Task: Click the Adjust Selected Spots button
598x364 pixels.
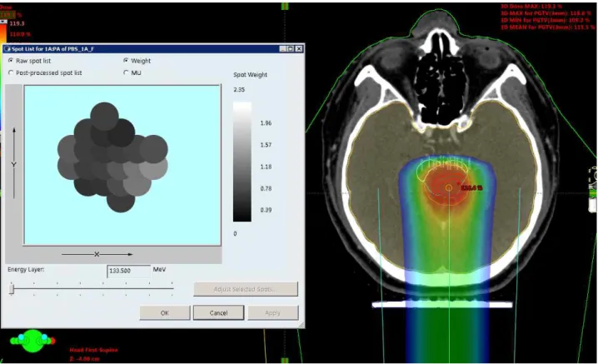Action: pyautogui.click(x=246, y=289)
